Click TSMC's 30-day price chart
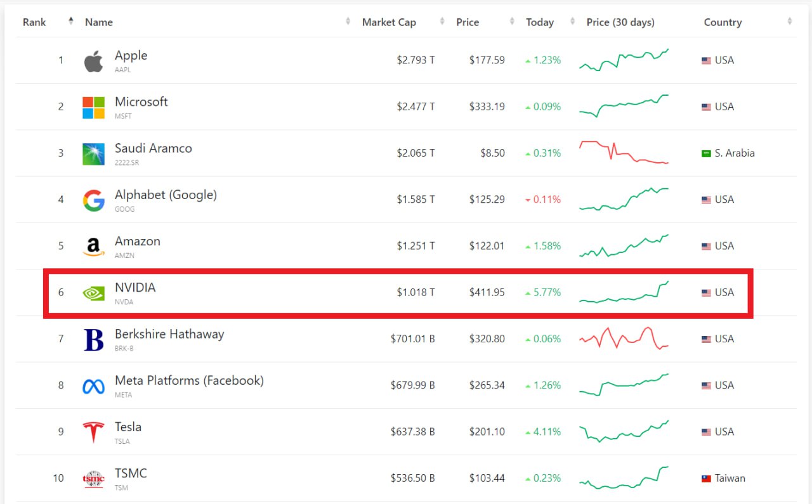Image resolution: width=812 pixels, height=504 pixels. point(624,477)
